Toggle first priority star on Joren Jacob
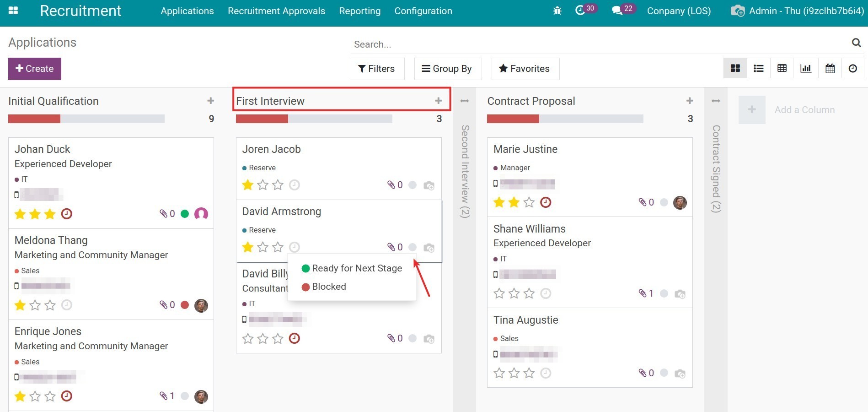868x412 pixels. point(247,185)
